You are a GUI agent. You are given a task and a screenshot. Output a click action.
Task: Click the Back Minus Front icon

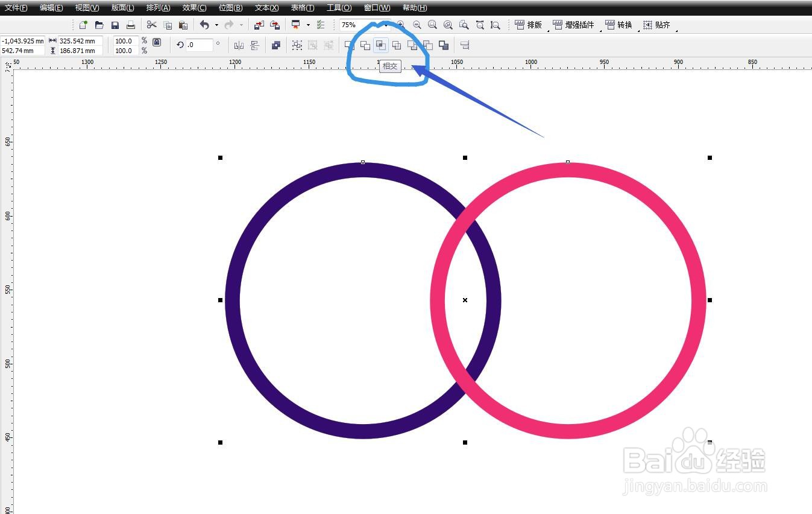[427, 45]
